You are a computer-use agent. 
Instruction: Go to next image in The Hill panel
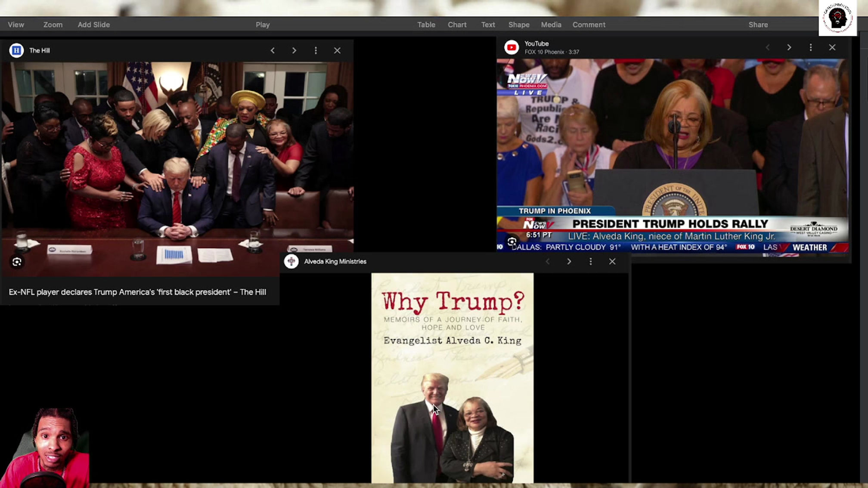coord(294,50)
